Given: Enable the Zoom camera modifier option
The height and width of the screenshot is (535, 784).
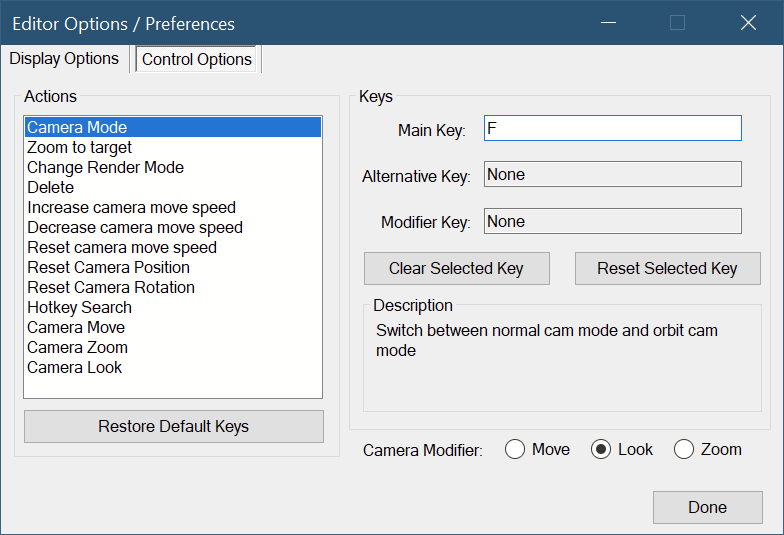Looking at the screenshot, I should tap(684, 450).
